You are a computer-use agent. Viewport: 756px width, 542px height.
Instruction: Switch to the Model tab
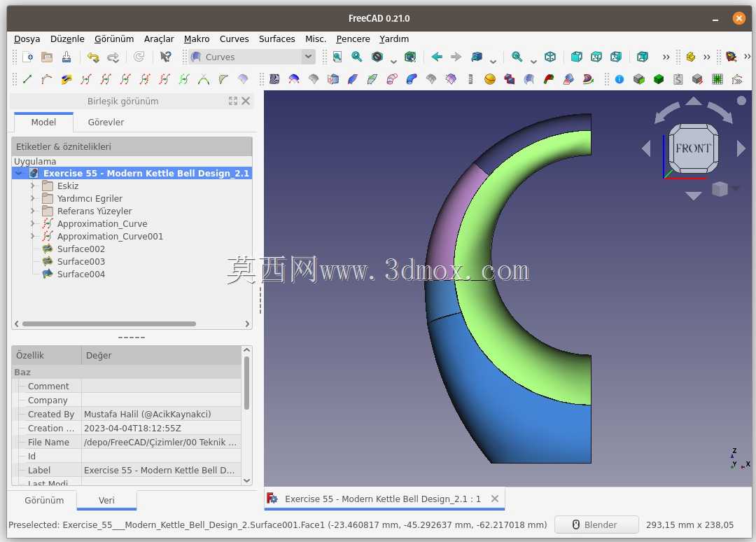(x=43, y=122)
